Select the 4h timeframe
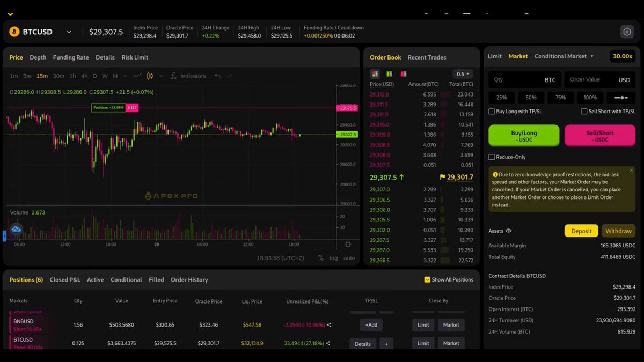This screenshot has width=644, height=362. pos(84,76)
